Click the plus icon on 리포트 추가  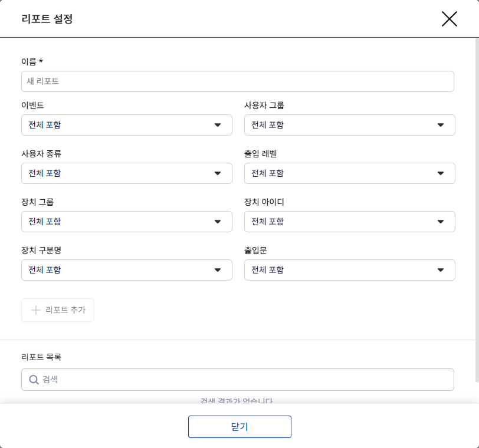(35, 310)
